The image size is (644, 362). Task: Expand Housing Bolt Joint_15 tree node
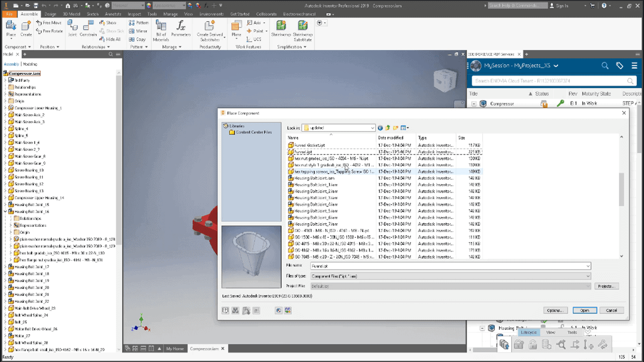(6, 205)
